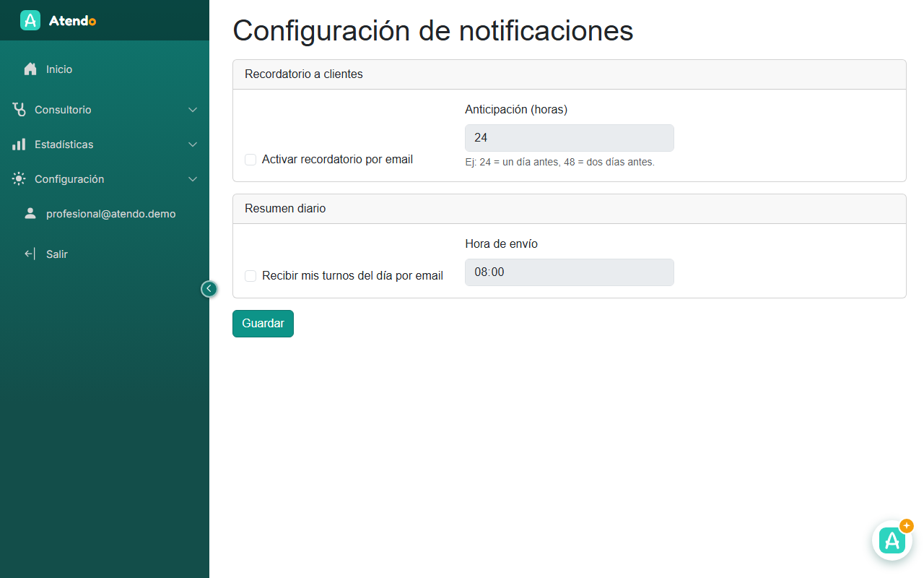Click the Configuración de notificaciones heading
The width and height of the screenshot is (924, 578).
(x=433, y=30)
